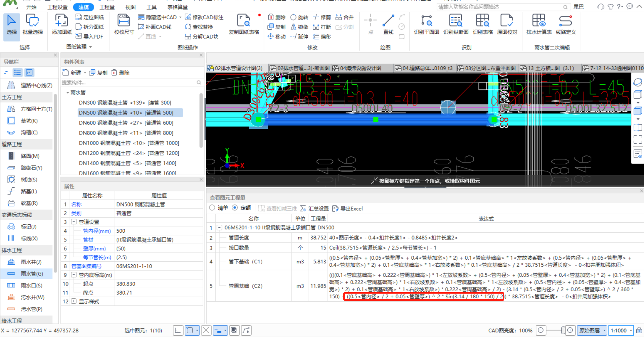Click 移动 tool in ribbon

point(276,37)
